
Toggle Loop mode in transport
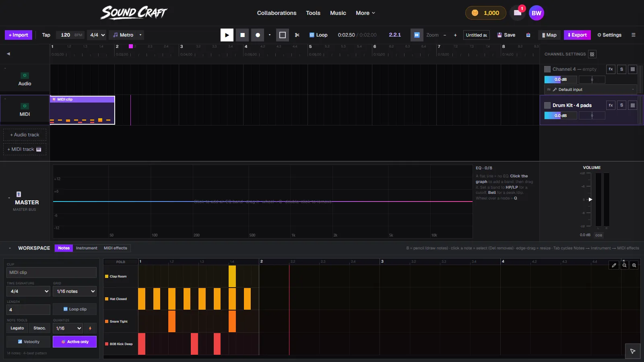pos(318,35)
